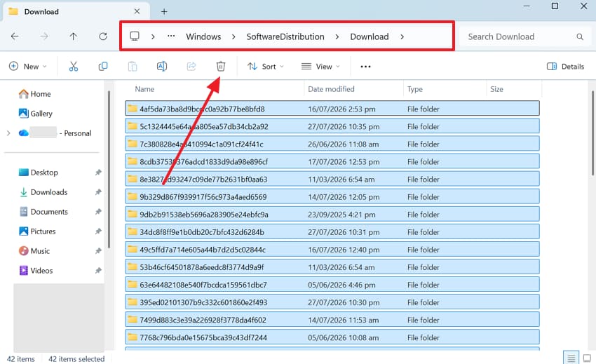Unpin Desktop via its pin icon
This screenshot has height=364, width=596.
click(x=98, y=173)
